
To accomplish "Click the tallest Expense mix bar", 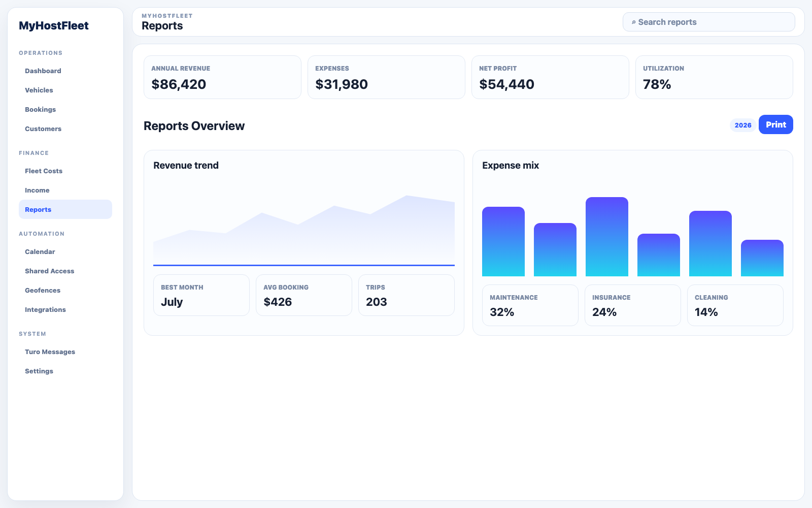I will pyautogui.click(x=607, y=237).
